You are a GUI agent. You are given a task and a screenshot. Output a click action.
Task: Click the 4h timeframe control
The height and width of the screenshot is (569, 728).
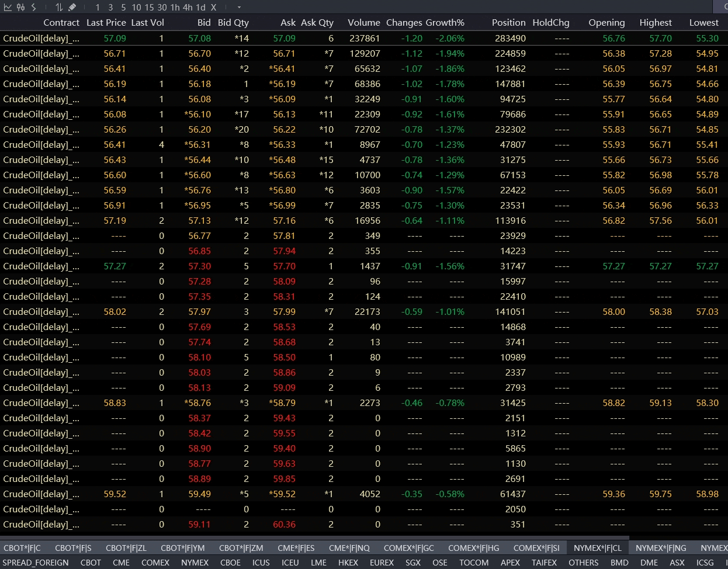click(x=188, y=8)
